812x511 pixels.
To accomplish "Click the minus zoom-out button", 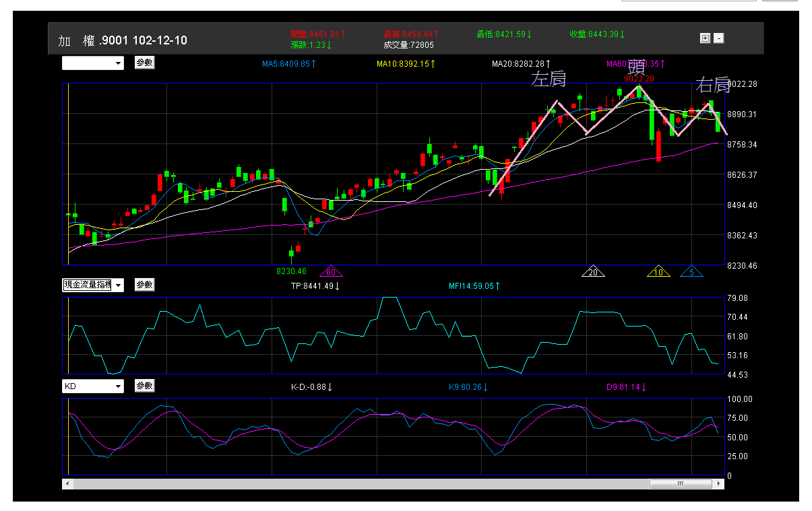I will click(x=719, y=38).
